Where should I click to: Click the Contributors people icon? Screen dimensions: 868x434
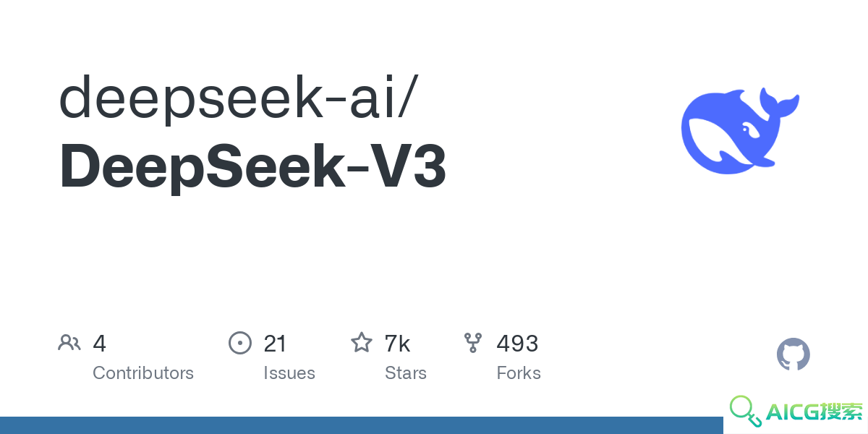[x=69, y=343]
